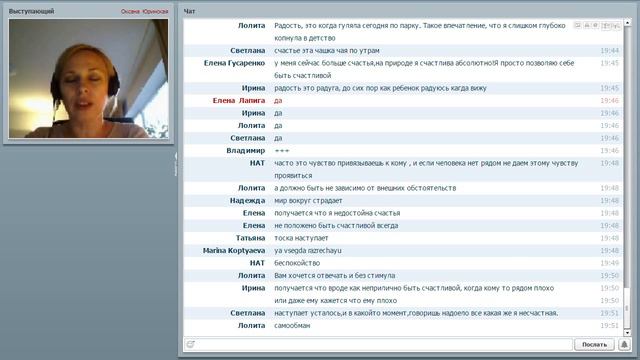Click the message 'или даже ему кажется что ему плохо'
640x360 pixels.
336,301
